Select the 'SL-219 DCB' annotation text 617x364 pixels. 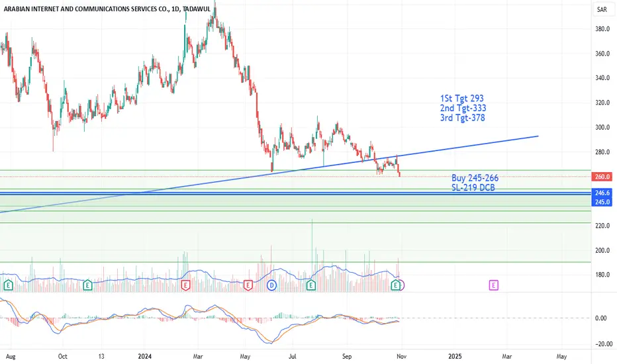click(473, 188)
